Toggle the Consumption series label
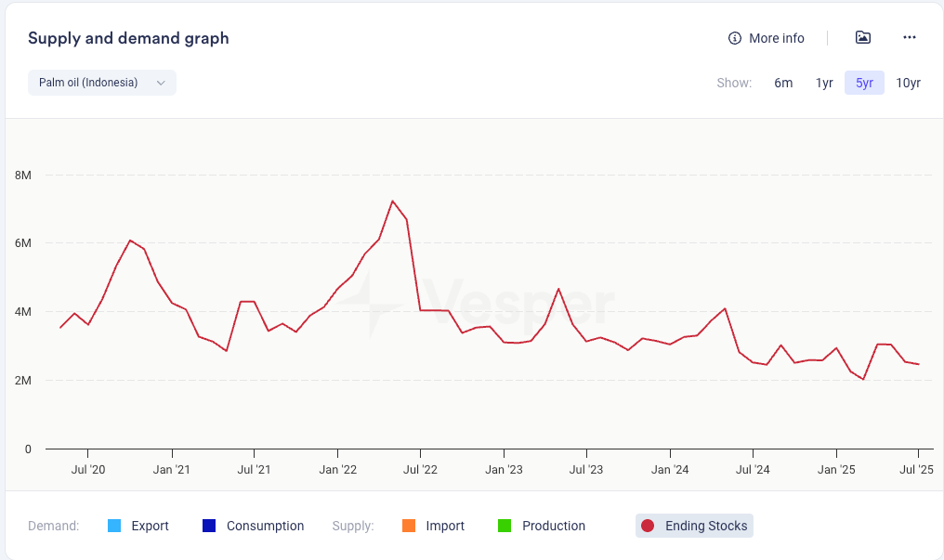This screenshot has height=560, width=944. (265, 526)
